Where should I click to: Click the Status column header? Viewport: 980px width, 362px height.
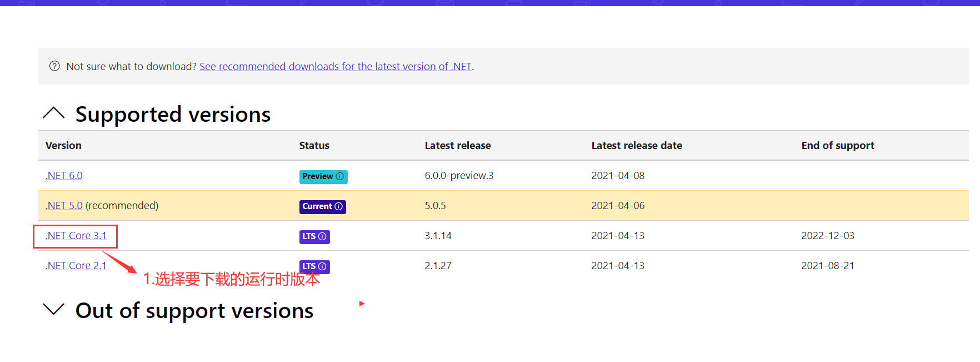[314, 146]
